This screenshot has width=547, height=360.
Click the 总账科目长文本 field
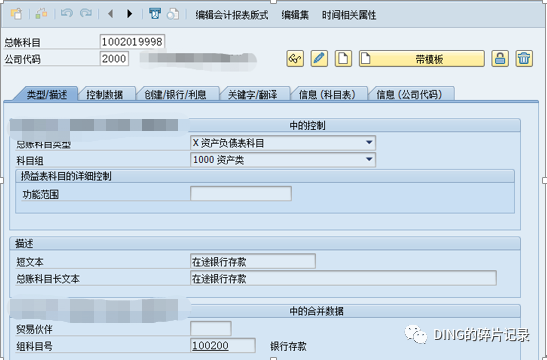pyautogui.click(x=343, y=278)
